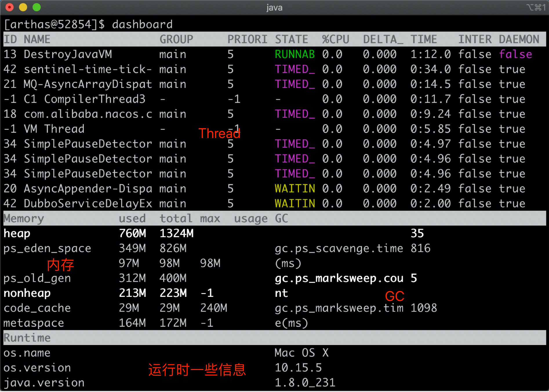Select the NAME column header
Image resolution: width=549 pixels, height=392 pixels.
(37, 39)
